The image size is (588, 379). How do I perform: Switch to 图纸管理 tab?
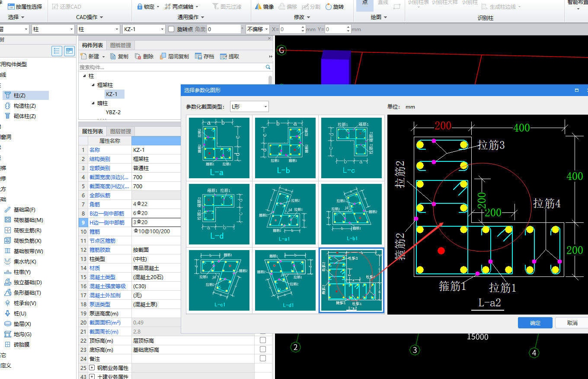tap(121, 45)
